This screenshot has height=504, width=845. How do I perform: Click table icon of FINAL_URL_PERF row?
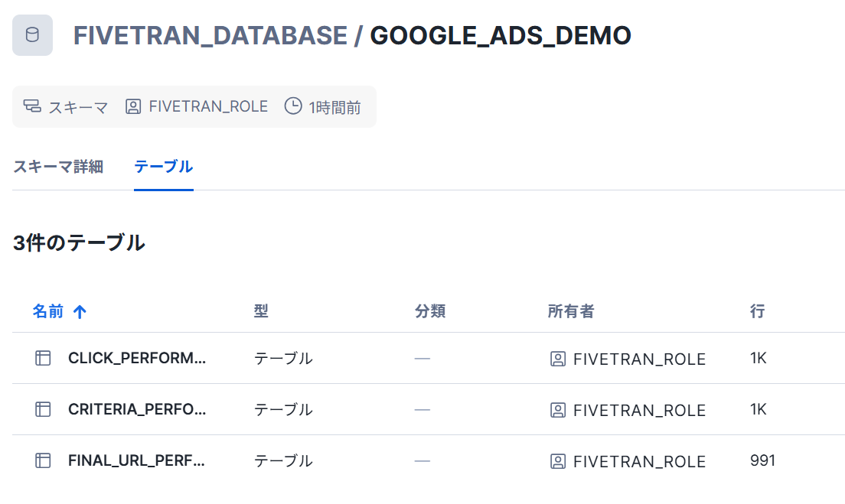[43, 460]
